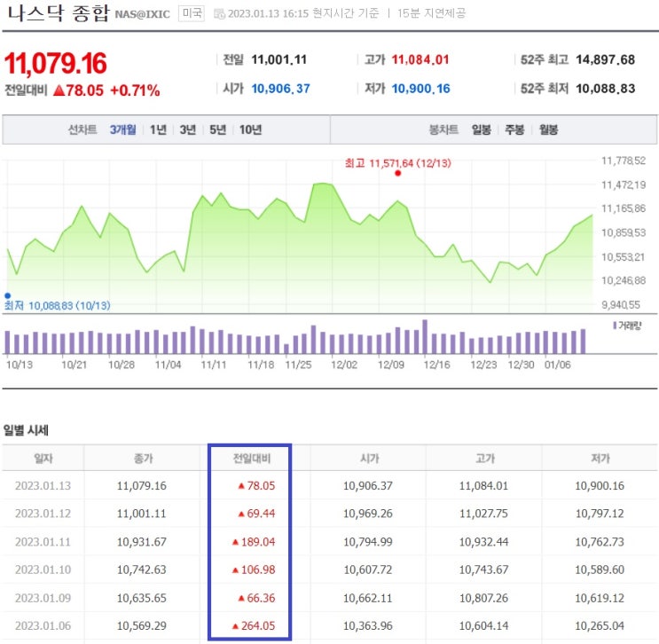
Task: Click low price 10,797.12 cell
Action: coord(600,514)
